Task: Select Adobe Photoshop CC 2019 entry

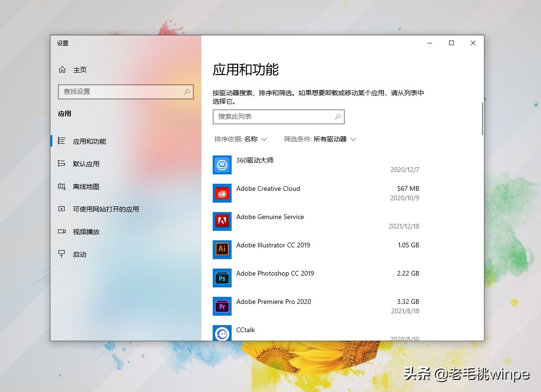Action: click(x=275, y=273)
